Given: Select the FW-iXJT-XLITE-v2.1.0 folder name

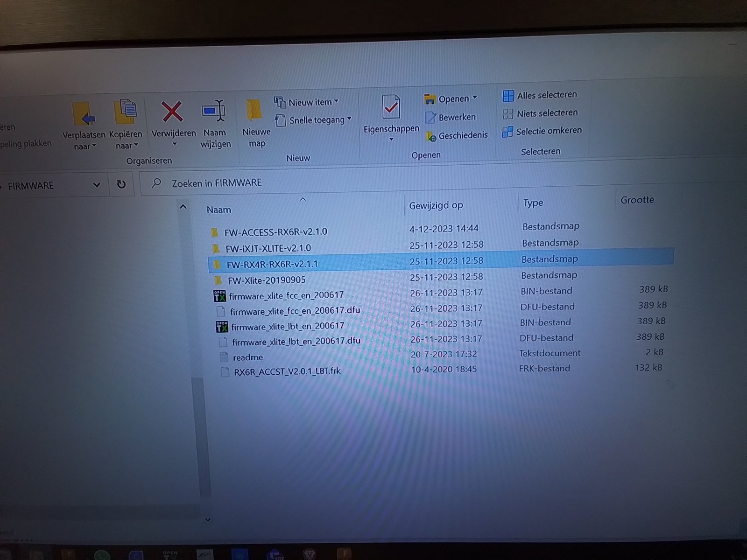Looking at the screenshot, I should click(268, 248).
